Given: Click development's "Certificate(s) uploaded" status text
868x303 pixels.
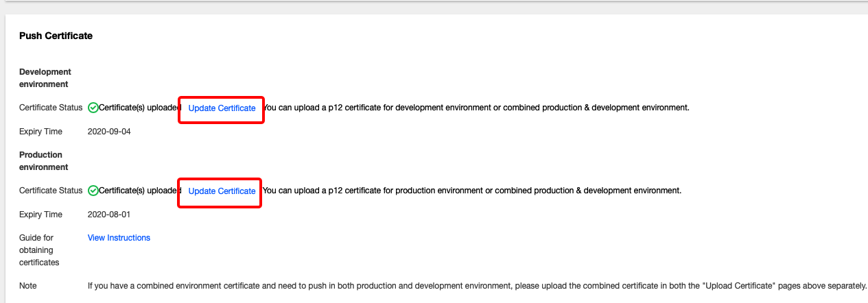Looking at the screenshot, I should coord(139,108).
